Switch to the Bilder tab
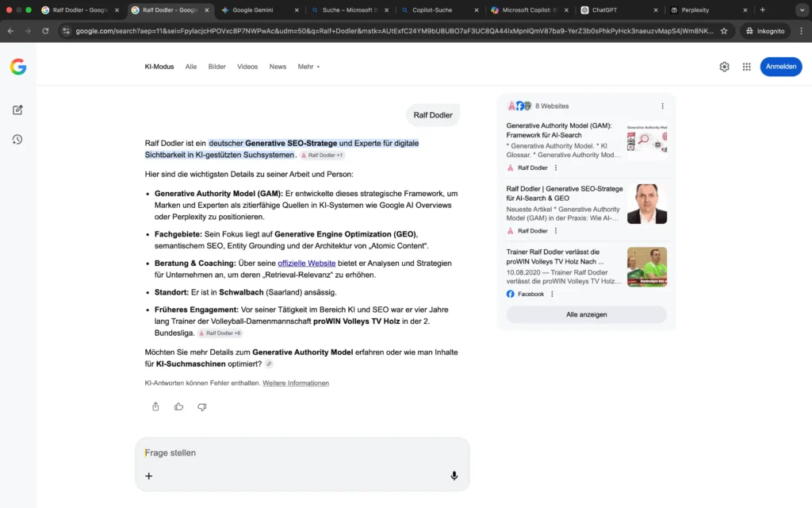This screenshot has height=508, width=812. [x=216, y=67]
